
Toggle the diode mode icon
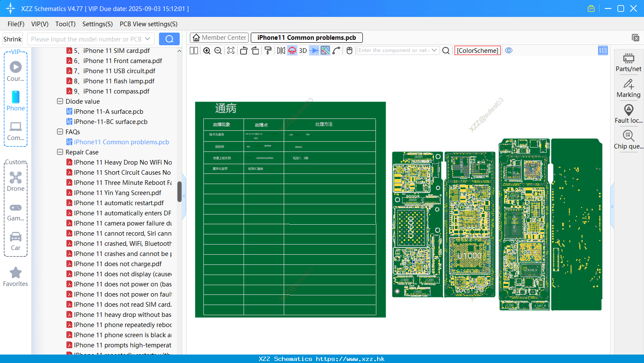point(314,50)
